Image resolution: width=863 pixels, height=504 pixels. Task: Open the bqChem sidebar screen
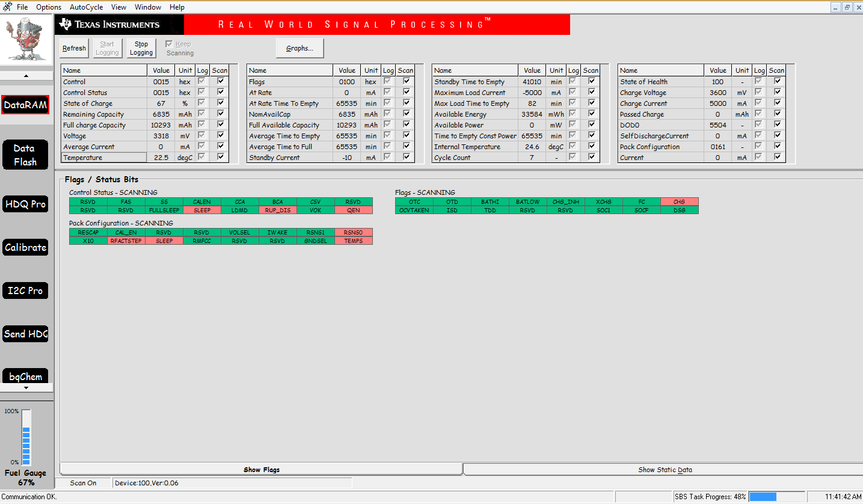[x=25, y=376]
